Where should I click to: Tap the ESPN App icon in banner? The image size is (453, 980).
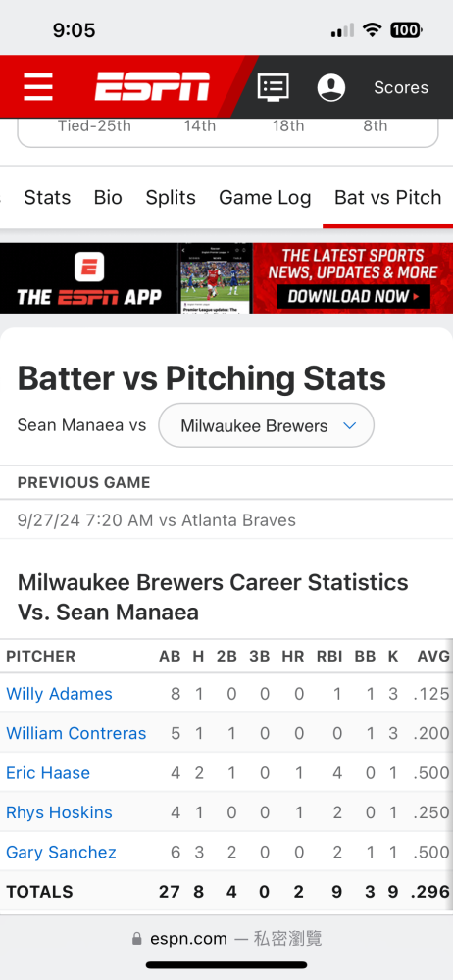coord(89,267)
